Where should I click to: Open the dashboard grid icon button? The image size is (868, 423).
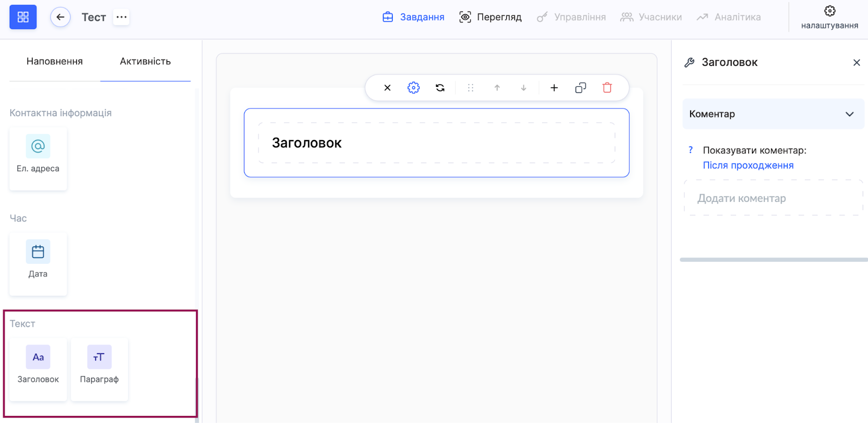pyautogui.click(x=23, y=17)
